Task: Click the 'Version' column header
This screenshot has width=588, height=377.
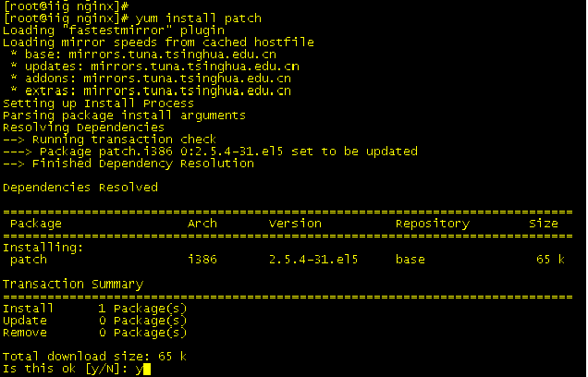Action: [x=295, y=224]
